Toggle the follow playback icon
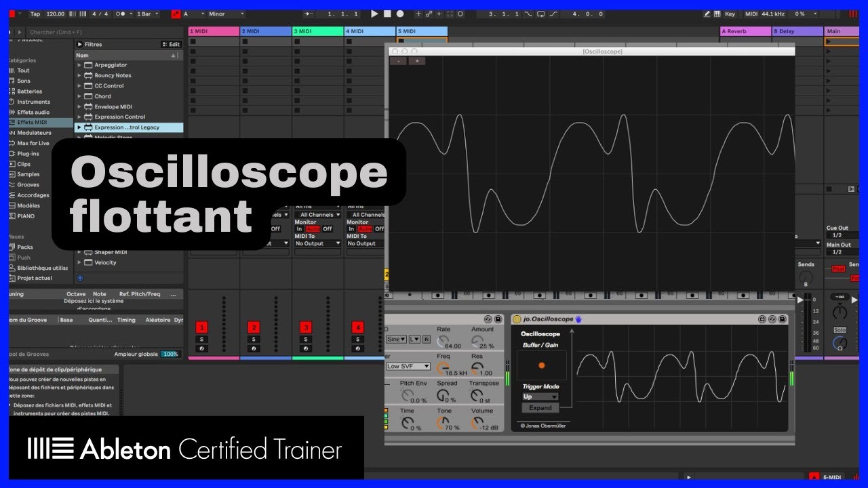The height and width of the screenshot is (488, 868). (x=309, y=14)
